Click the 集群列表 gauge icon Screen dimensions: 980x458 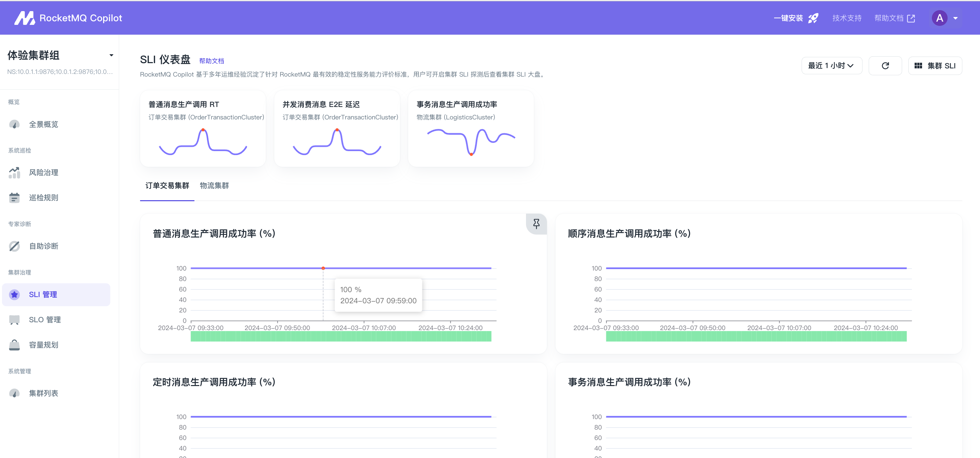14,393
